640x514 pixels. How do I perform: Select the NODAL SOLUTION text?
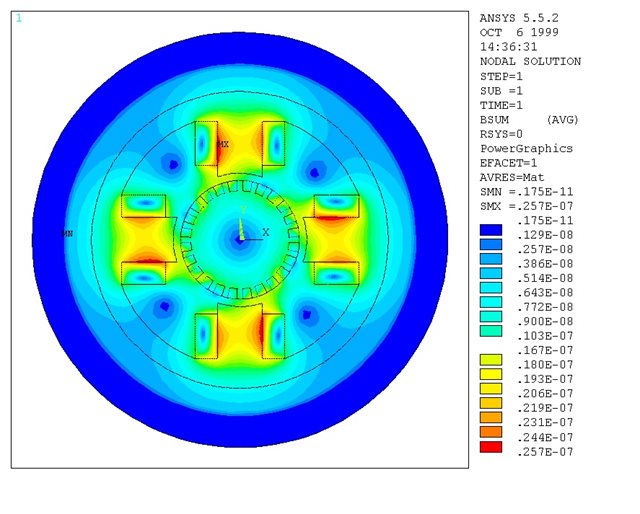[530, 61]
